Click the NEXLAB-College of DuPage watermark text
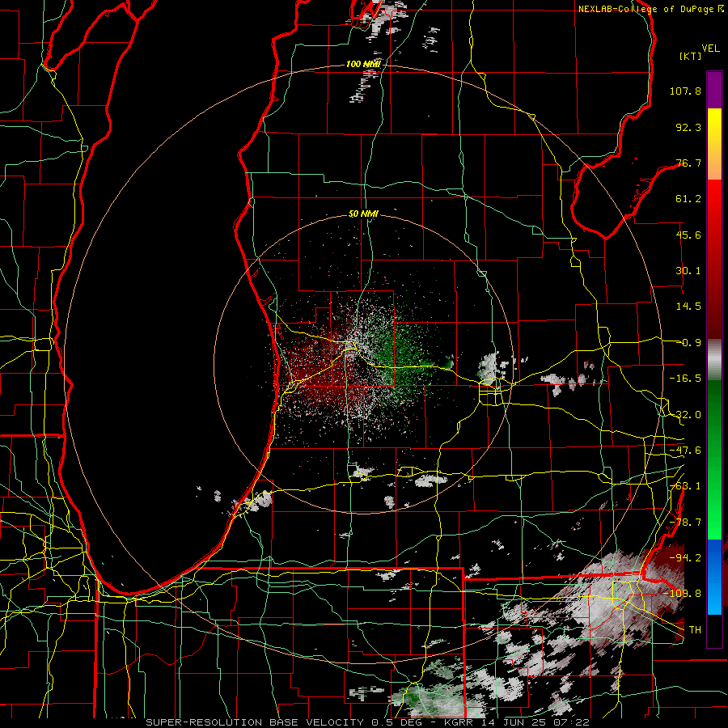 click(x=650, y=9)
